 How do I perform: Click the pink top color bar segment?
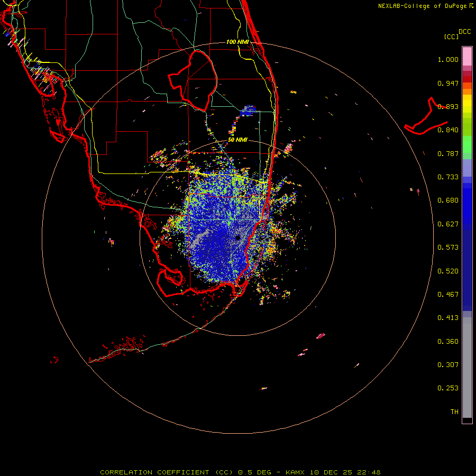pyautogui.click(x=467, y=57)
